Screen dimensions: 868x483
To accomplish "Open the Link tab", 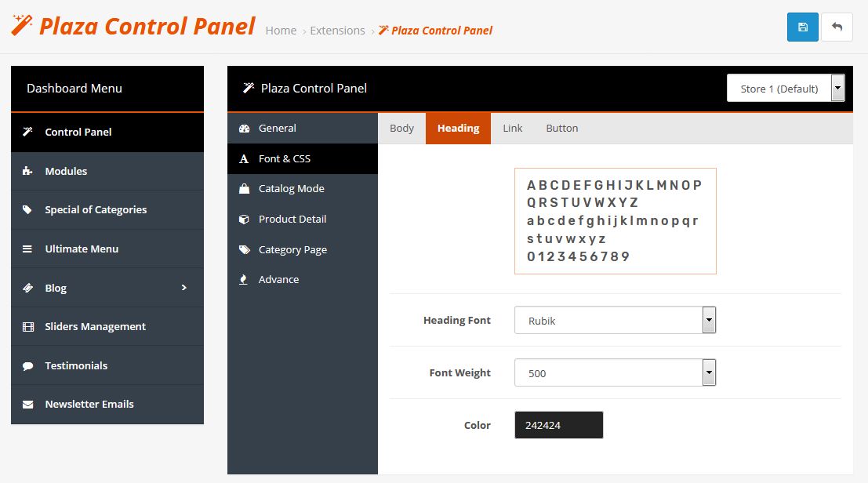I will [513, 129].
